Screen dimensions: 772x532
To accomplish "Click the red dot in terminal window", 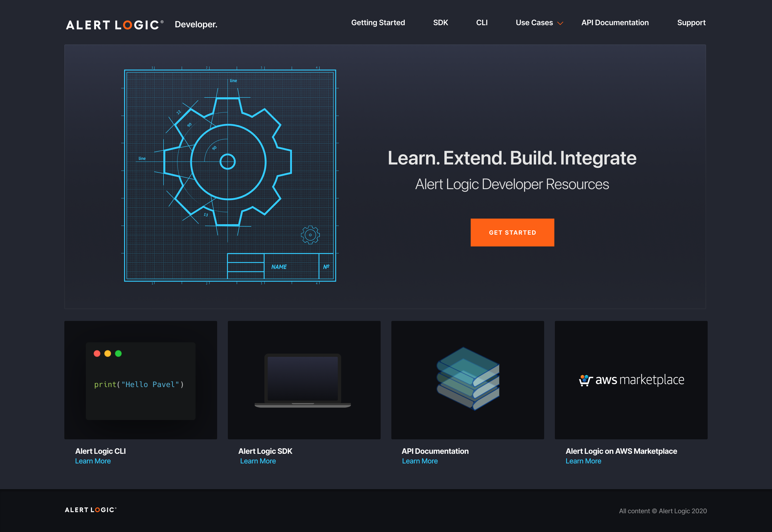I will pyautogui.click(x=97, y=353).
